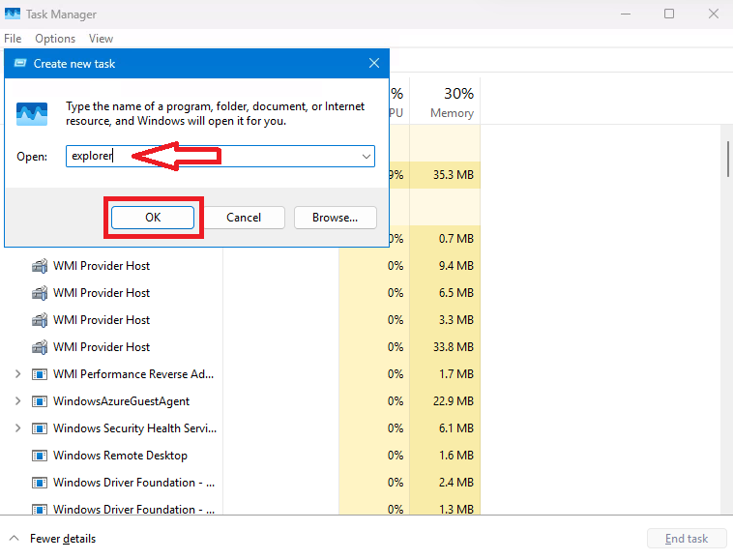Screen dimensions: 733x560
Task: Click the Browse... button
Action: 335,218
